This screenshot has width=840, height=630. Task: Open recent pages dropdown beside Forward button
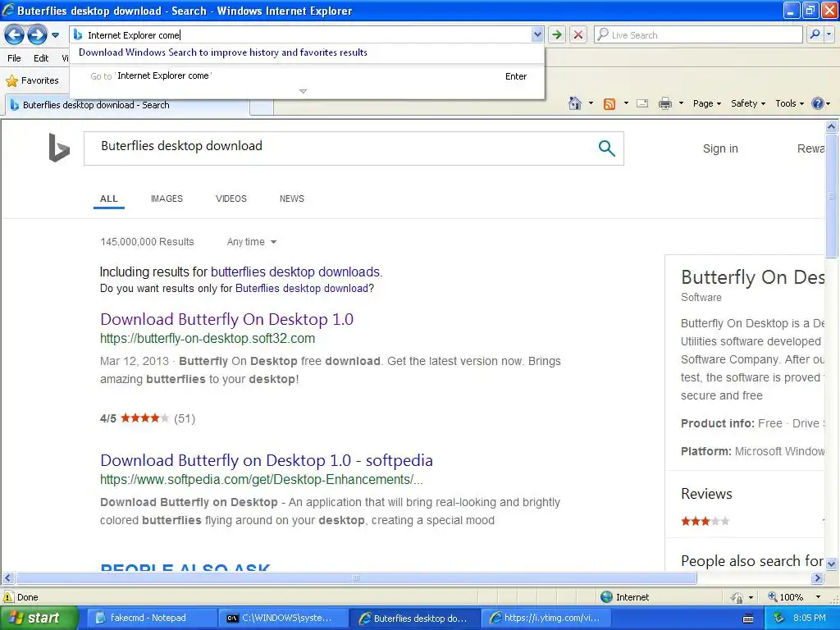[55, 35]
